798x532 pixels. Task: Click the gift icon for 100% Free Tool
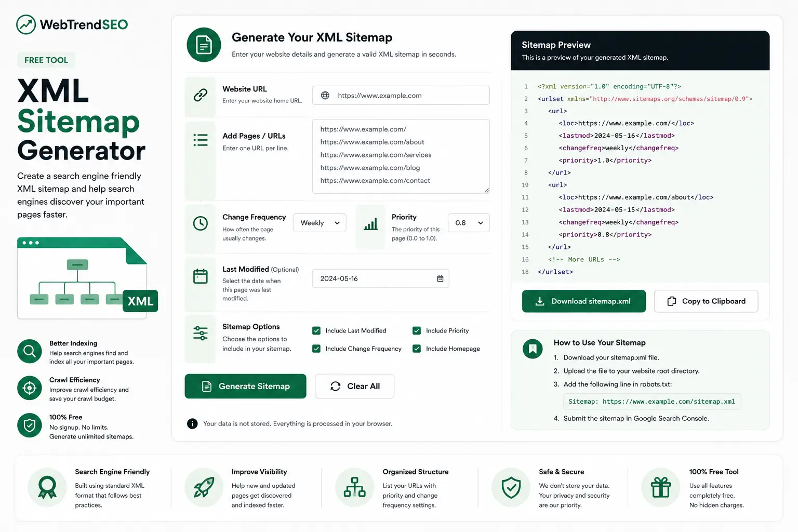[661, 488]
